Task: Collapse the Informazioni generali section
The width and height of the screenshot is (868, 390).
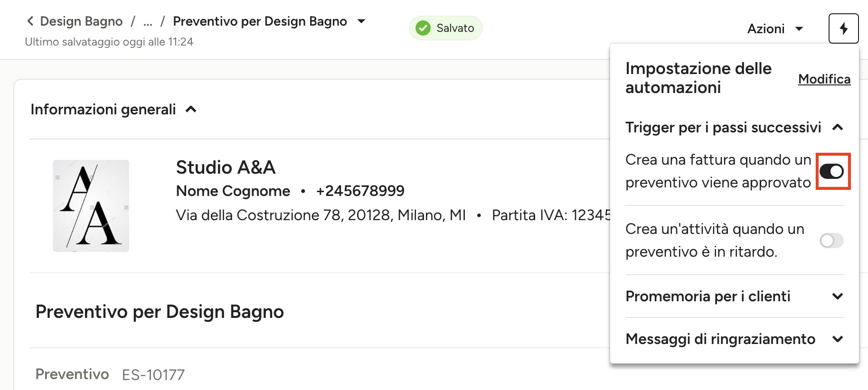Action: point(191,110)
